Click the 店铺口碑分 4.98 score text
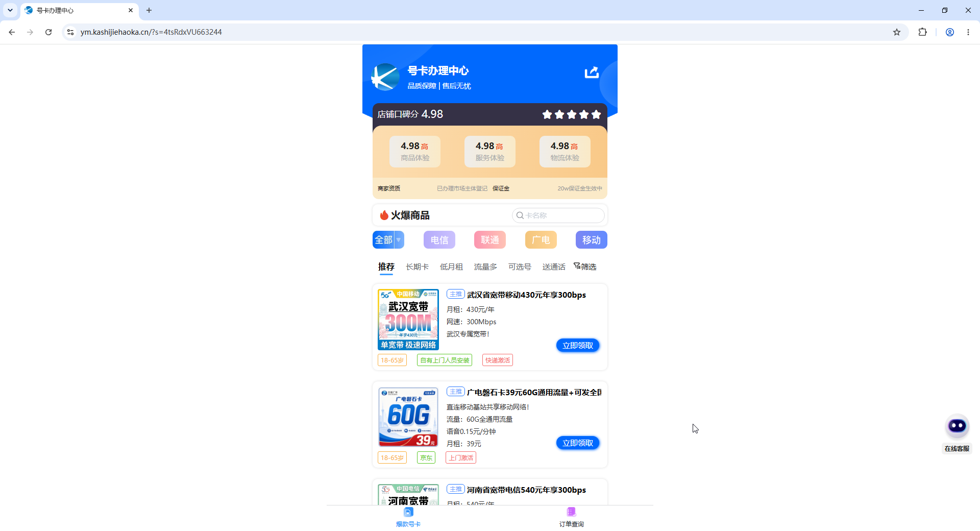 (x=410, y=114)
